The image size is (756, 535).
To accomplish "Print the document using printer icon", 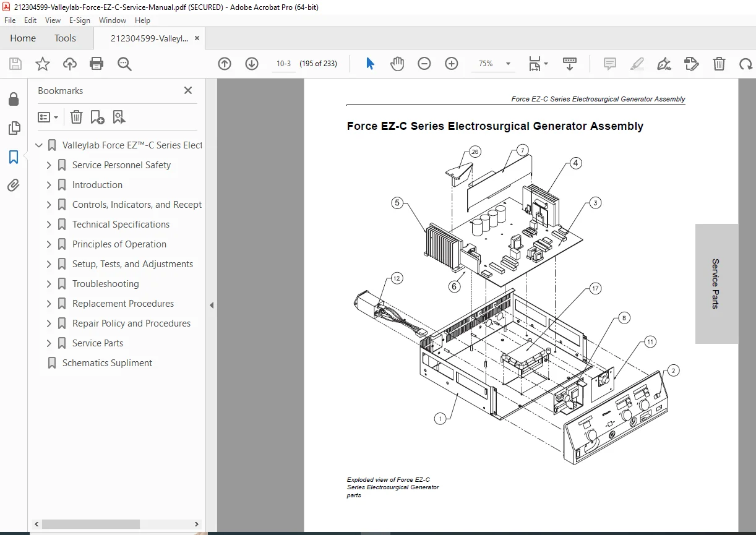I will 97,64.
